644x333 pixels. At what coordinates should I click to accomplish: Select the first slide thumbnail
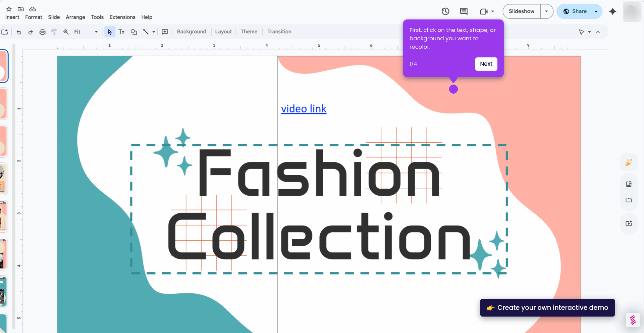pyautogui.click(x=4, y=66)
